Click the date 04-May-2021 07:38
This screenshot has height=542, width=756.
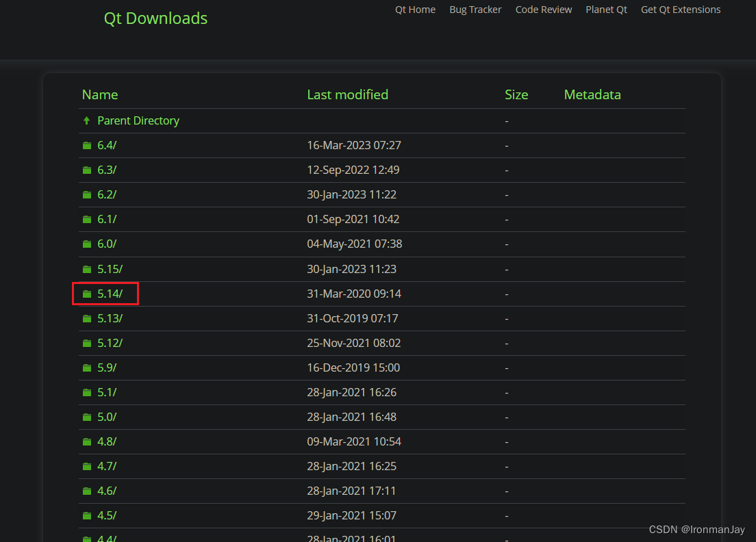point(355,244)
